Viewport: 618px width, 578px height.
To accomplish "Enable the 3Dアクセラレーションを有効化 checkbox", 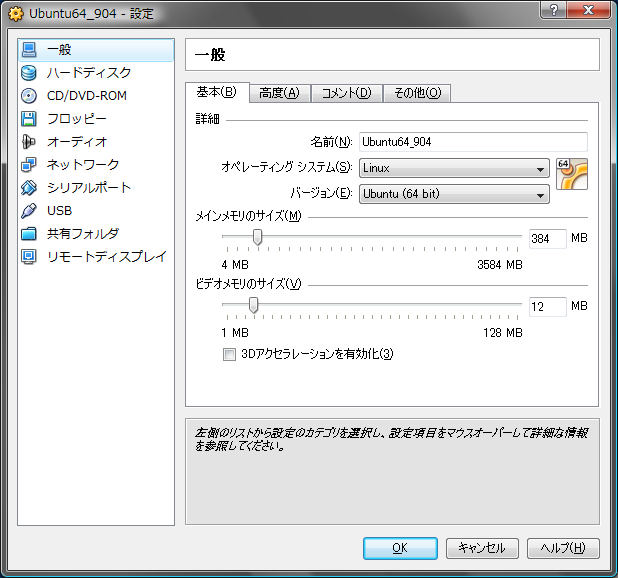I will 229,354.
